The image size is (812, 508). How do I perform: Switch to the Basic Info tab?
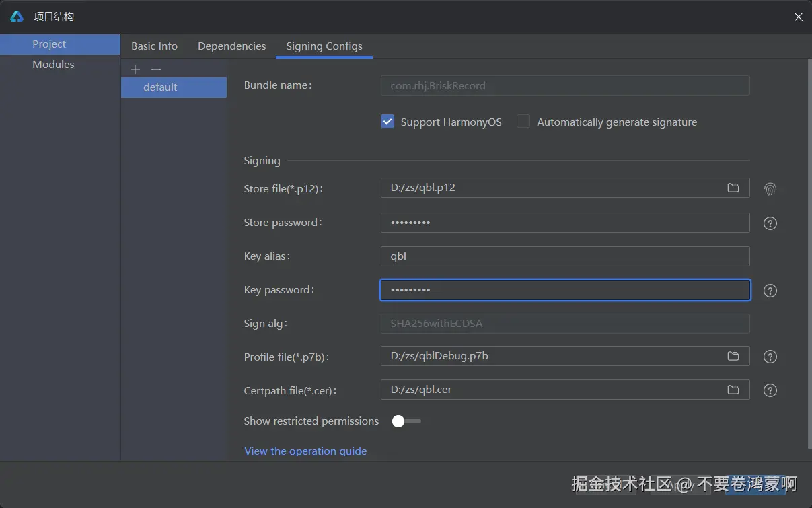[x=154, y=46]
